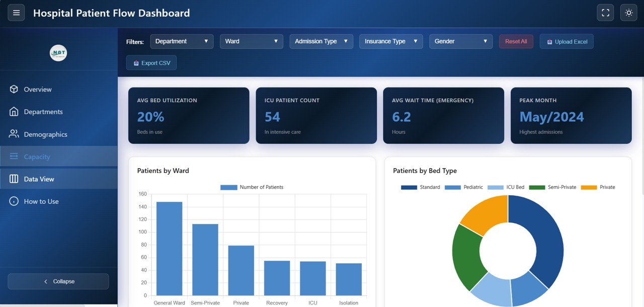644x307 pixels.
Task: Switch to the Capacity section
Action: coord(37,157)
